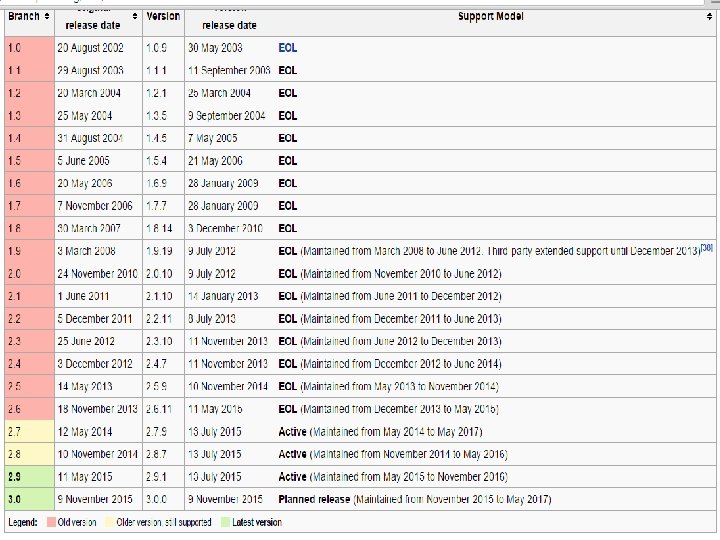
Task: Click date 24 November 2010
Action: tap(97, 274)
